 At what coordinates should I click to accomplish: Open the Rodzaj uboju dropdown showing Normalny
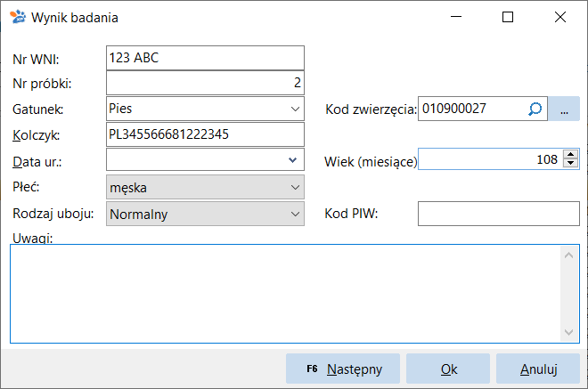295,214
